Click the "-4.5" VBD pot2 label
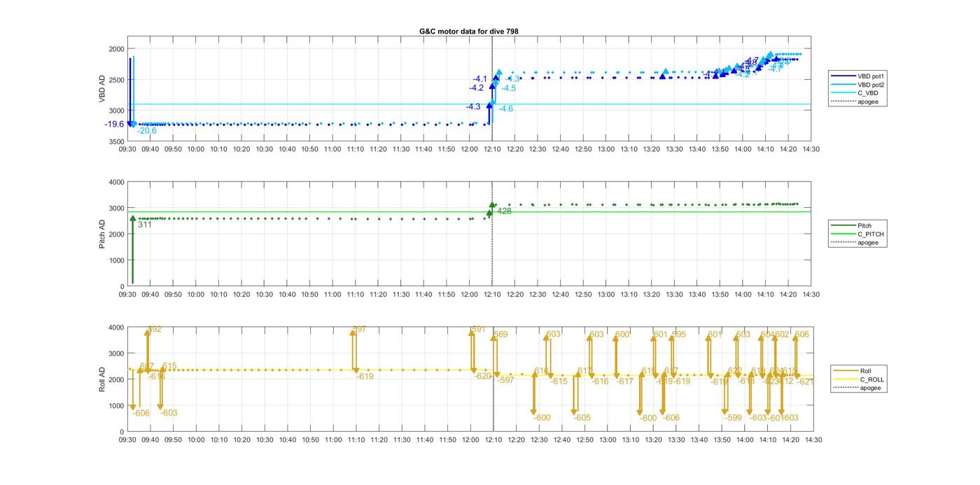 coord(509,88)
